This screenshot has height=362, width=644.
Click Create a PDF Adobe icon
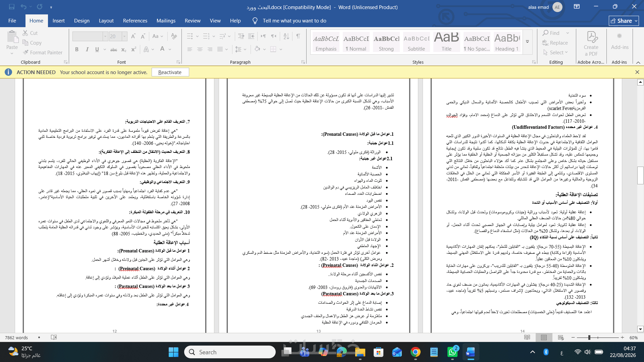click(591, 44)
